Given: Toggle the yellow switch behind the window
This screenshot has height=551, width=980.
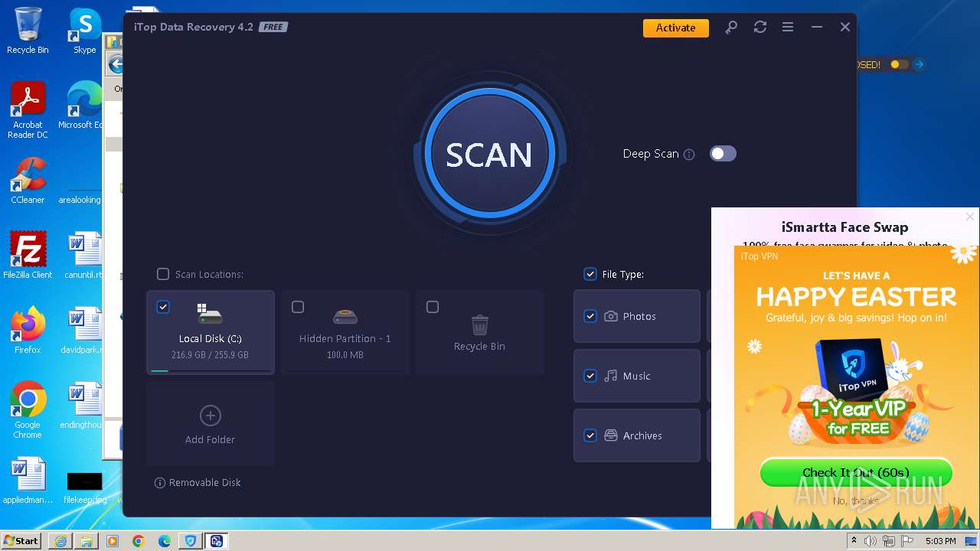Looking at the screenshot, I should 900,65.
